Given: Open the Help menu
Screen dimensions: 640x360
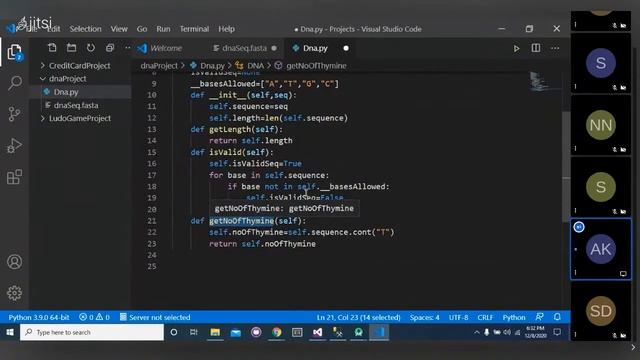Looking at the screenshot, I should point(226,29).
